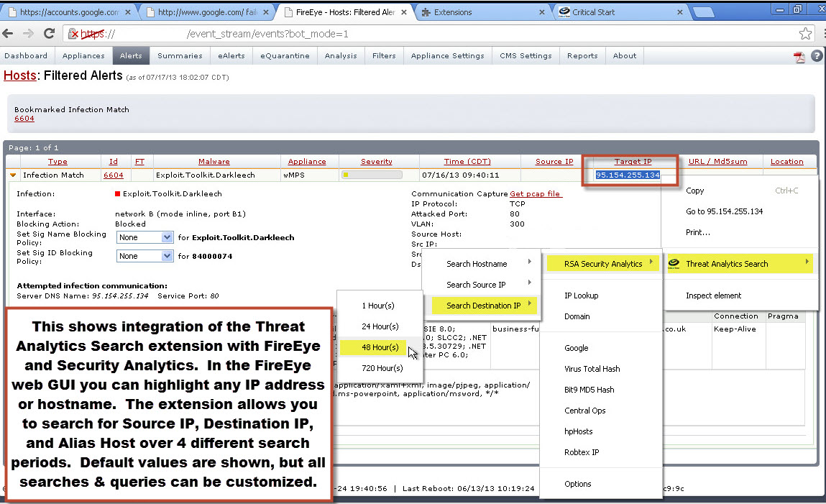Sort by Source IP column header
This screenshot has height=504, width=826.
pos(554,162)
